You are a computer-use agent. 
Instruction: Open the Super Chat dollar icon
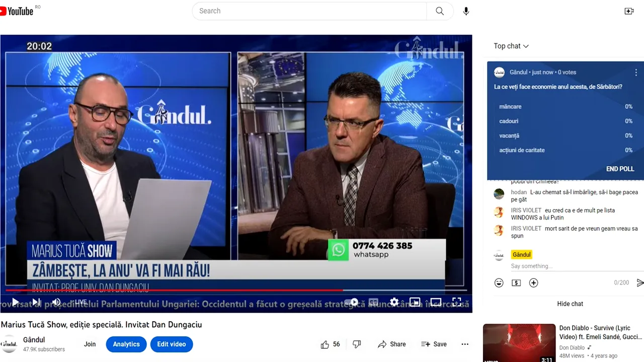point(516,283)
